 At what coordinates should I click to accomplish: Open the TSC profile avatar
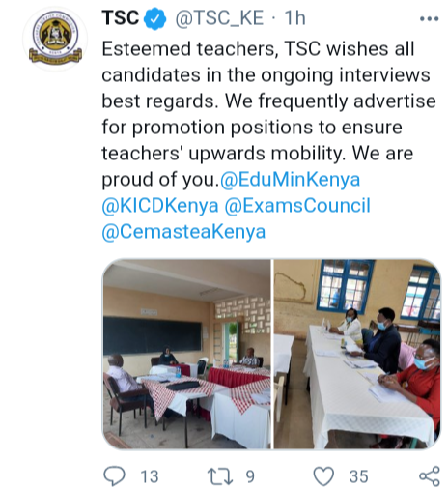tap(55, 40)
